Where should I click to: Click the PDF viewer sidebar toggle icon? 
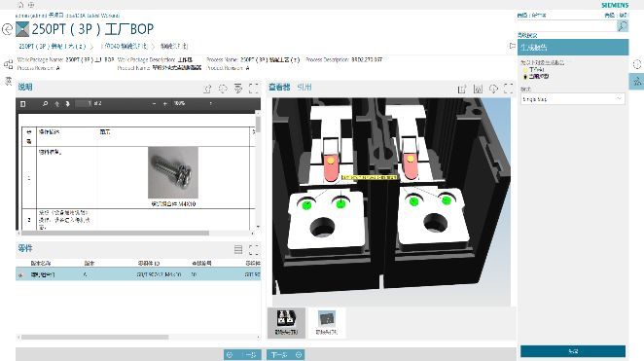[x=23, y=104]
